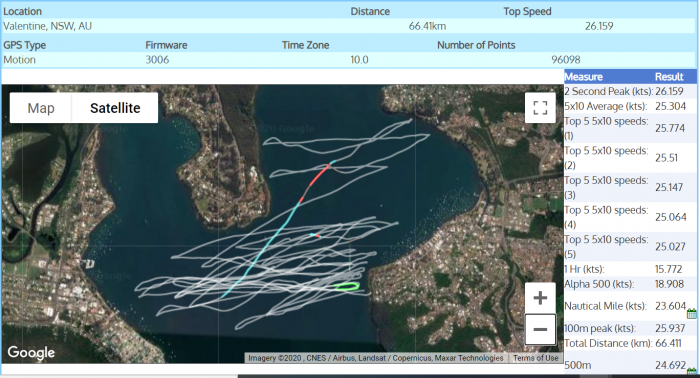Zoom out on the map
The height and width of the screenshot is (378, 700).
[540, 329]
